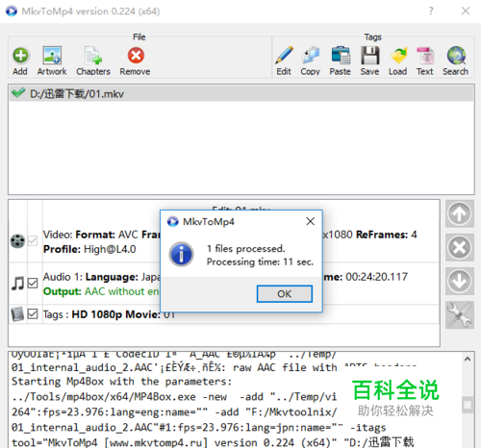Move track down with arrow button
The height and width of the screenshot is (448, 481).
tap(460, 281)
